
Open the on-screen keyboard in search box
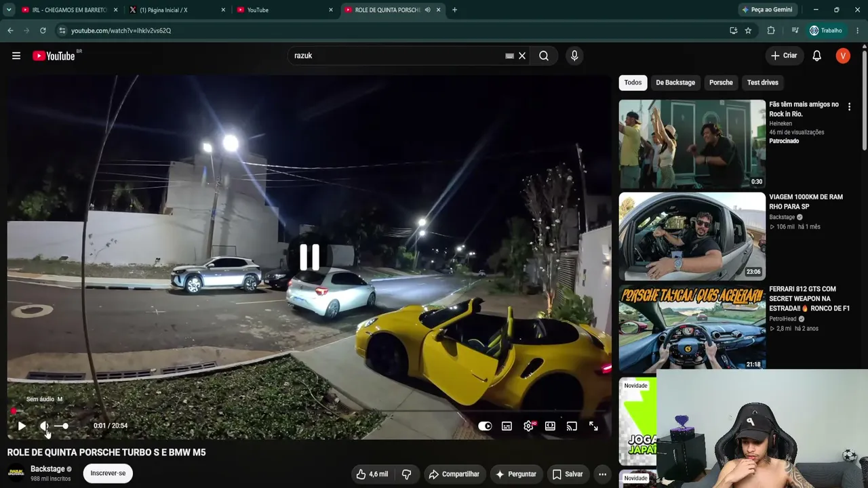click(509, 56)
